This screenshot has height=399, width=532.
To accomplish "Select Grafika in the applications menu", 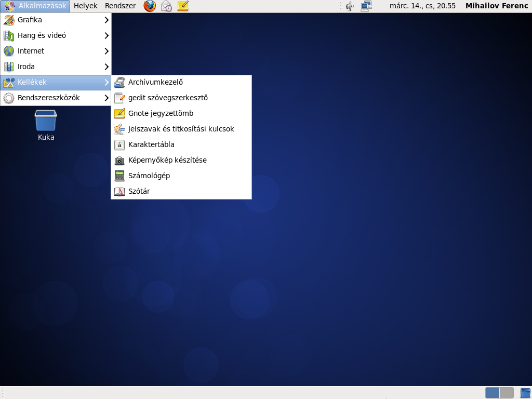I will click(56, 20).
